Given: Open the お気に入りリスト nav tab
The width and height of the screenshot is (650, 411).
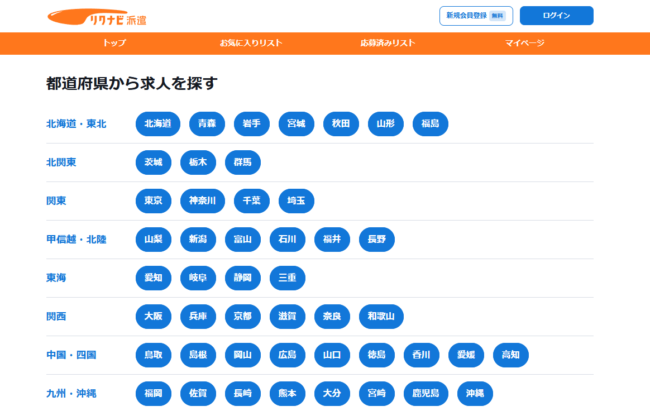Looking at the screenshot, I should click(x=251, y=43).
